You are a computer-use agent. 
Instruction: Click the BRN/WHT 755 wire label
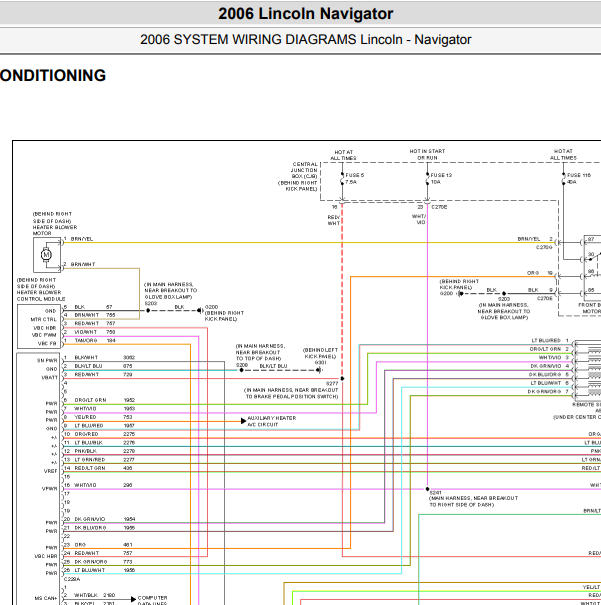95,315
